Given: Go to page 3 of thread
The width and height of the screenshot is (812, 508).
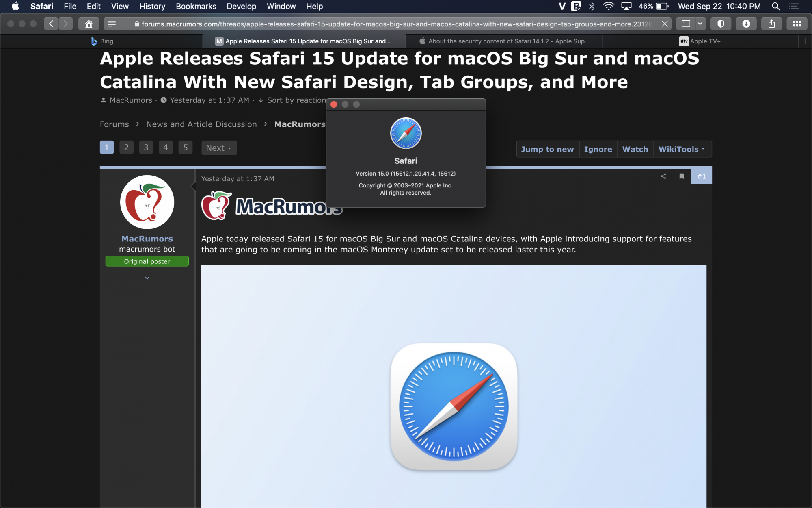Looking at the screenshot, I should [146, 148].
